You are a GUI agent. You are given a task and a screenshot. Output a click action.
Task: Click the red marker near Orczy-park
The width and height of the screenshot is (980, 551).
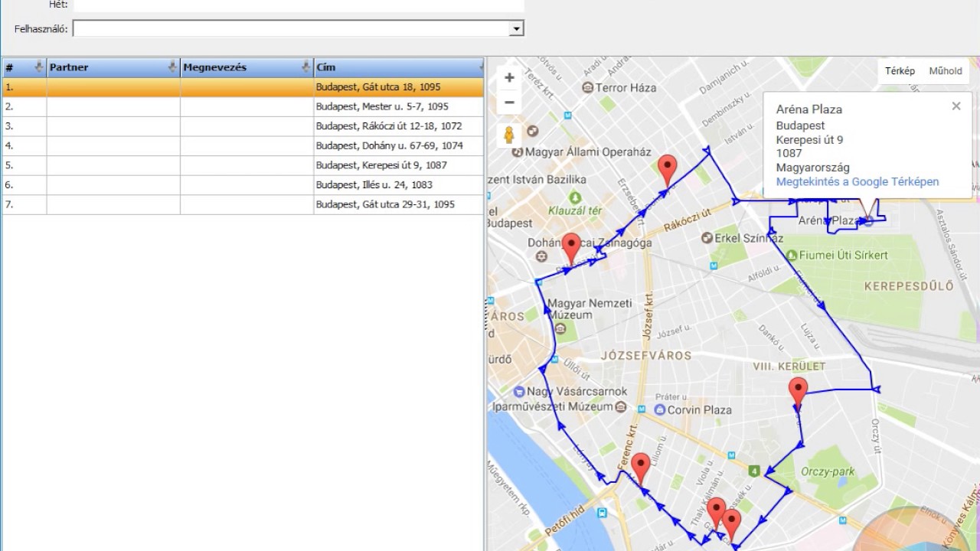click(x=799, y=393)
